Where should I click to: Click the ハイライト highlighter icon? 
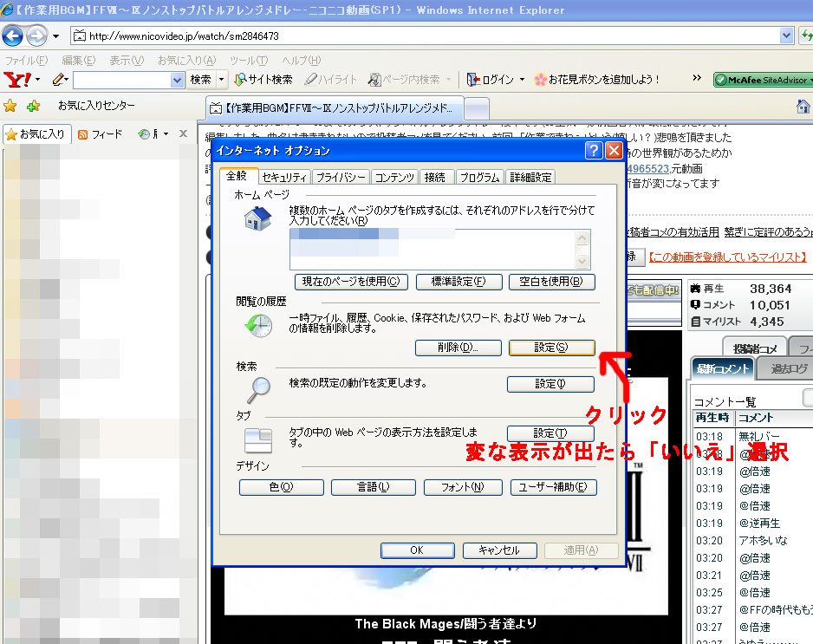coord(331,80)
